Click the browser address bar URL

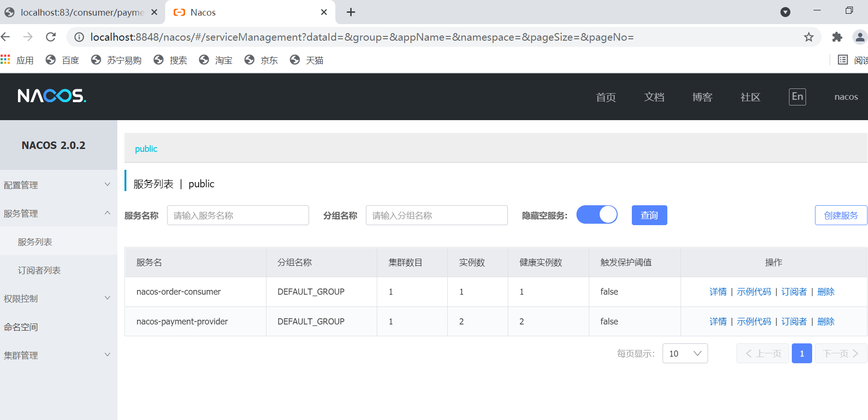pos(362,37)
